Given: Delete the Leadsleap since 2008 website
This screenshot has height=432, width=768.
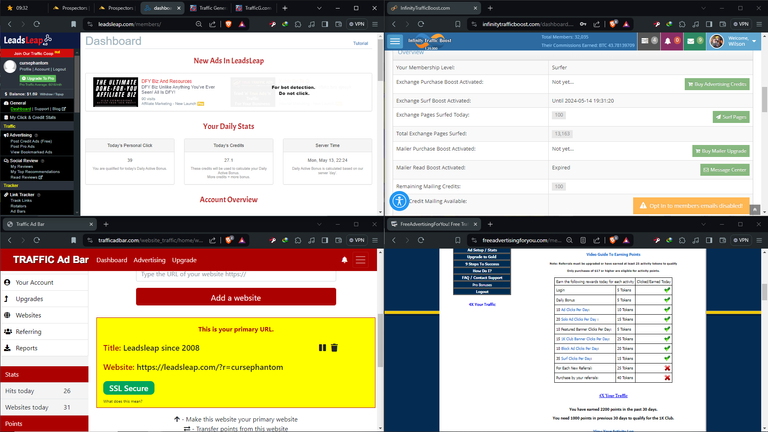Looking at the screenshot, I should [x=334, y=348].
